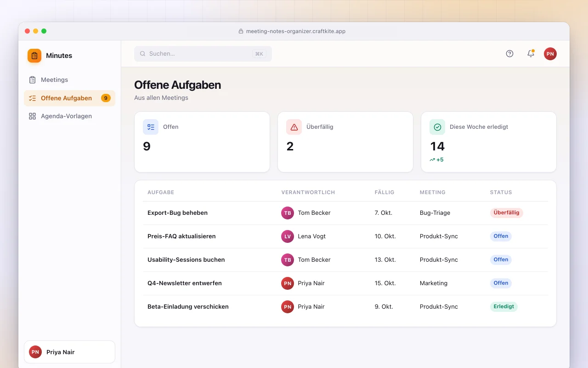This screenshot has width=588, height=368.
Task: Click the Diese Woche erledigt checkmark icon
Action: pos(437,127)
